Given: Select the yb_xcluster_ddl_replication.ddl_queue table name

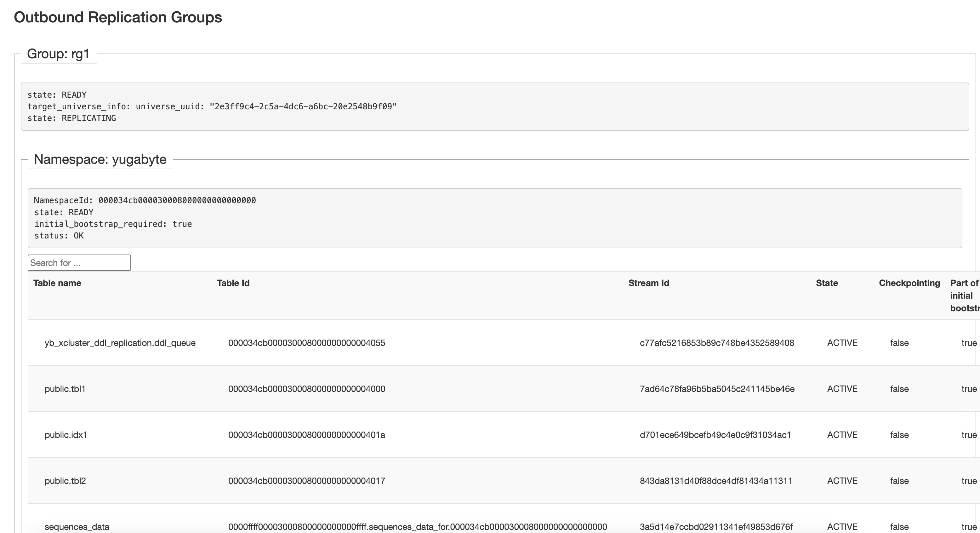Looking at the screenshot, I should point(120,343).
